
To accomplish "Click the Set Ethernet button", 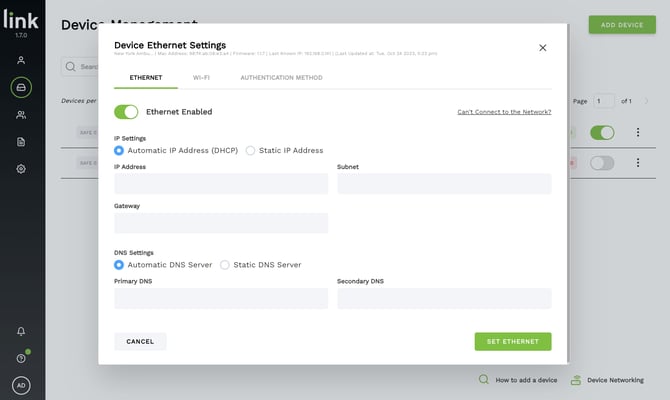I will click(x=513, y=341).
